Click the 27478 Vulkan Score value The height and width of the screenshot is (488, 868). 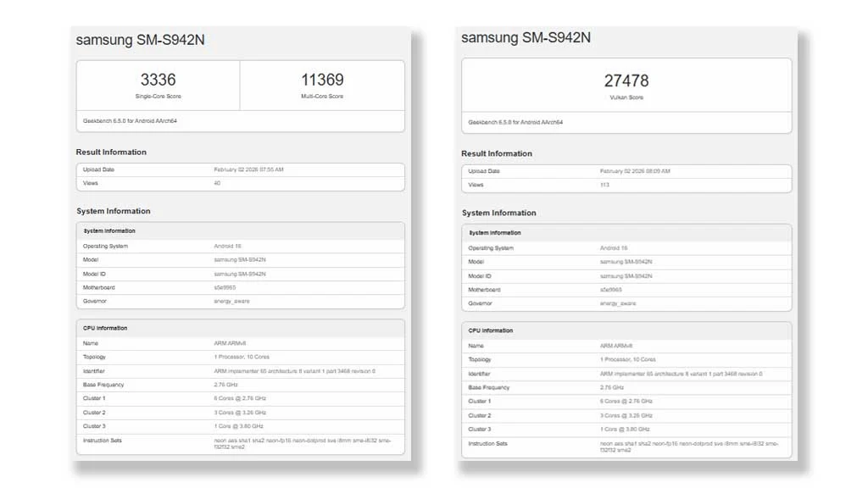pos(626,79)
